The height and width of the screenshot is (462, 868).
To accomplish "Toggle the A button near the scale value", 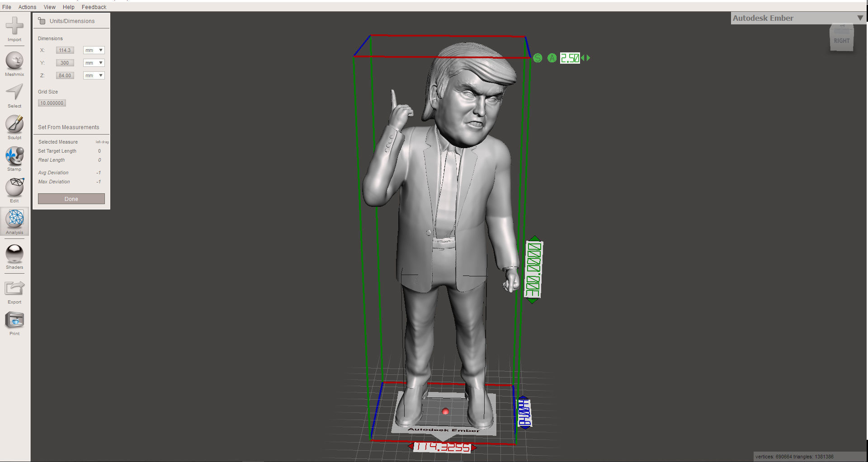I will pos(552,58).
